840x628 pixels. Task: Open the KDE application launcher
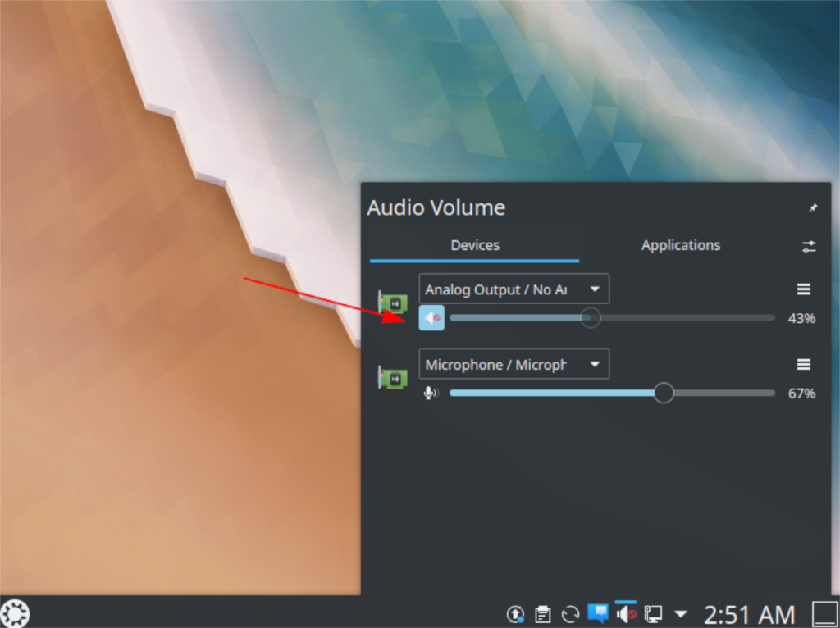pos(15,613)
